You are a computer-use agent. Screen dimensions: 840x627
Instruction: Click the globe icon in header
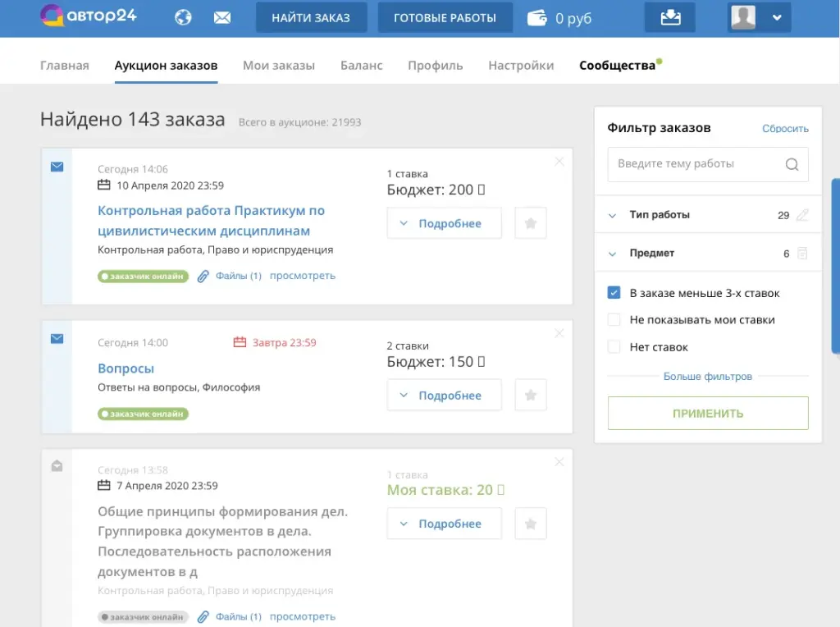184,17
